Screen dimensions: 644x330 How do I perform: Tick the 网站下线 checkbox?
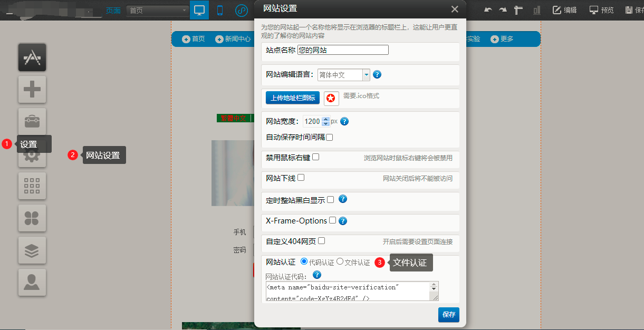tap(301, 178)
